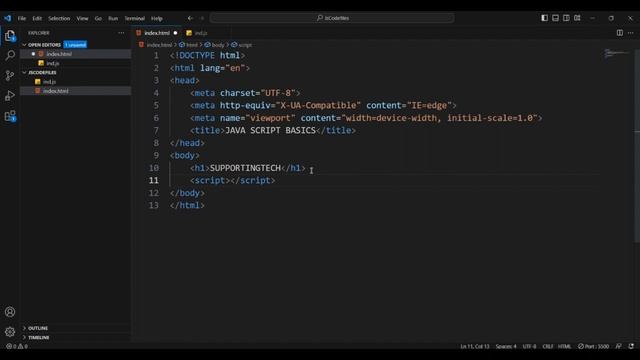
Task: Click the unsaved dot on index.html tab
Action: click(176, 33)
